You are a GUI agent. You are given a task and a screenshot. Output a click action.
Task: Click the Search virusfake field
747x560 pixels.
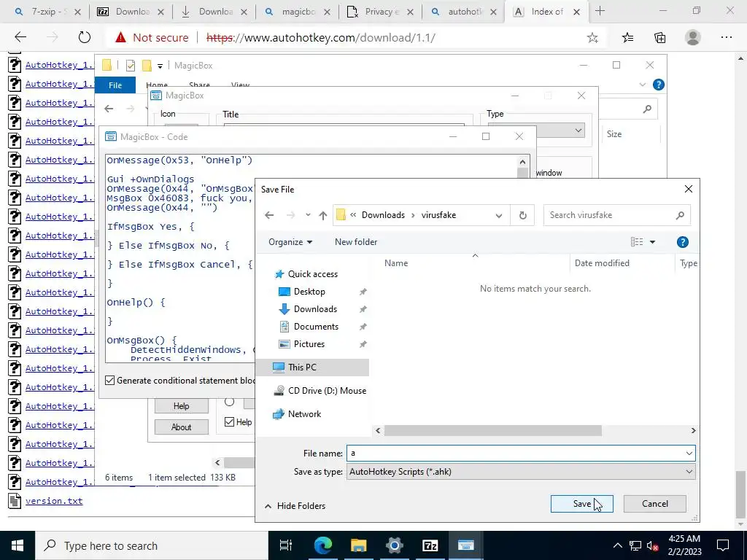pos(616,215)
